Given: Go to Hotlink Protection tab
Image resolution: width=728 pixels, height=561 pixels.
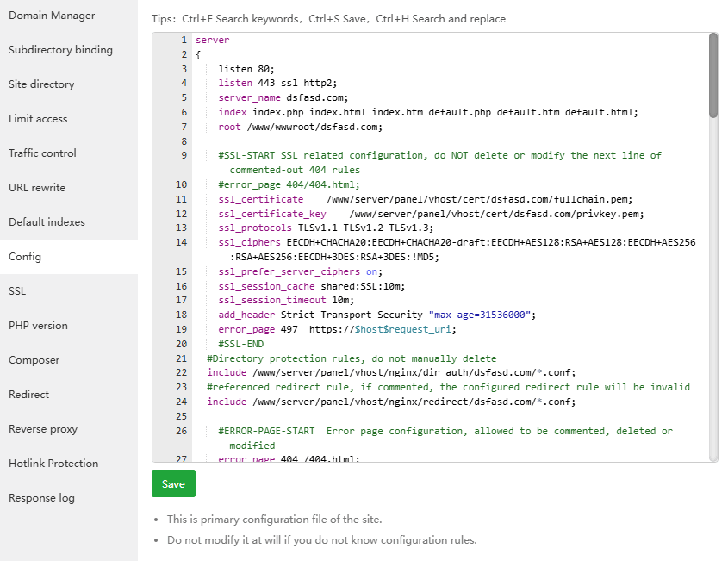Looking at the screenshot, I should 53,464.
